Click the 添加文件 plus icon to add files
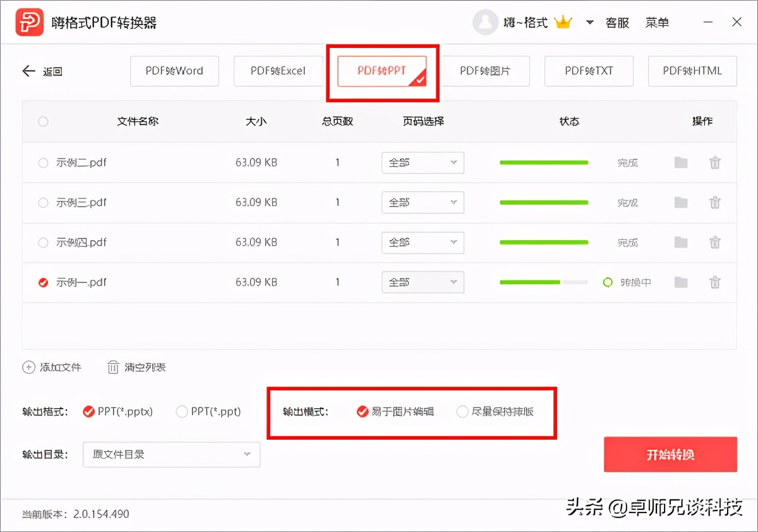Screen dimensions: 758x532 pyautogui.click(x=28, y=367)
